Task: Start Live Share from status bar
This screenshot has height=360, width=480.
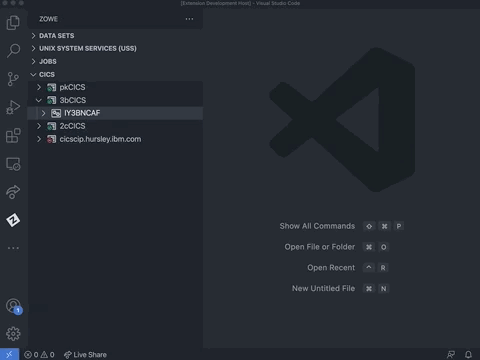Action: coord(85,355)
